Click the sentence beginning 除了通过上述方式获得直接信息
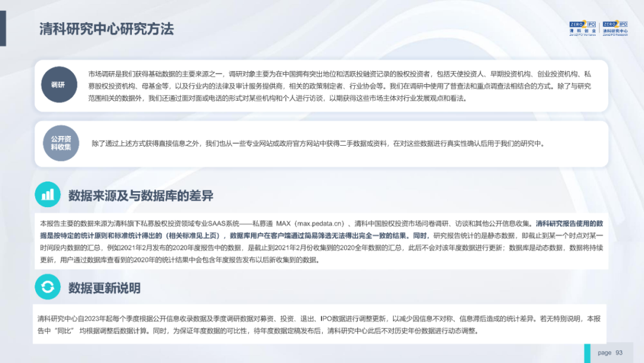 pos(318,143)
